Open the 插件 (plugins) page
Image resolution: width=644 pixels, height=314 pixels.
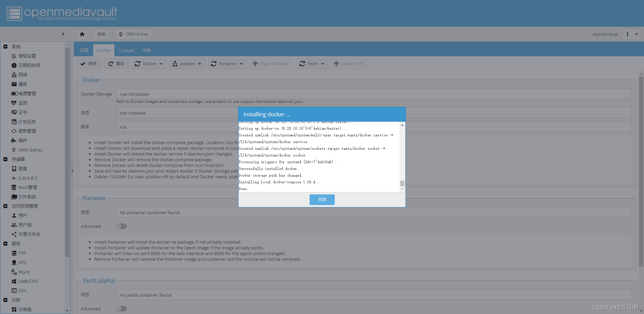point(22,140)
